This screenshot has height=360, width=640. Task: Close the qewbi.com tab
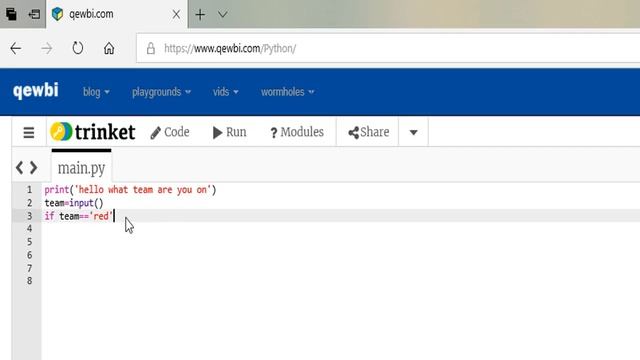176,15
